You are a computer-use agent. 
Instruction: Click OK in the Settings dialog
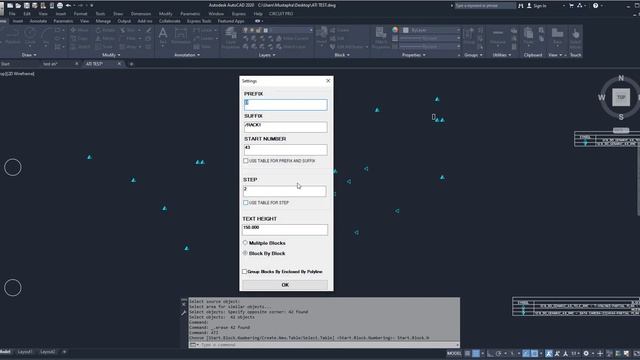[285, 285]
